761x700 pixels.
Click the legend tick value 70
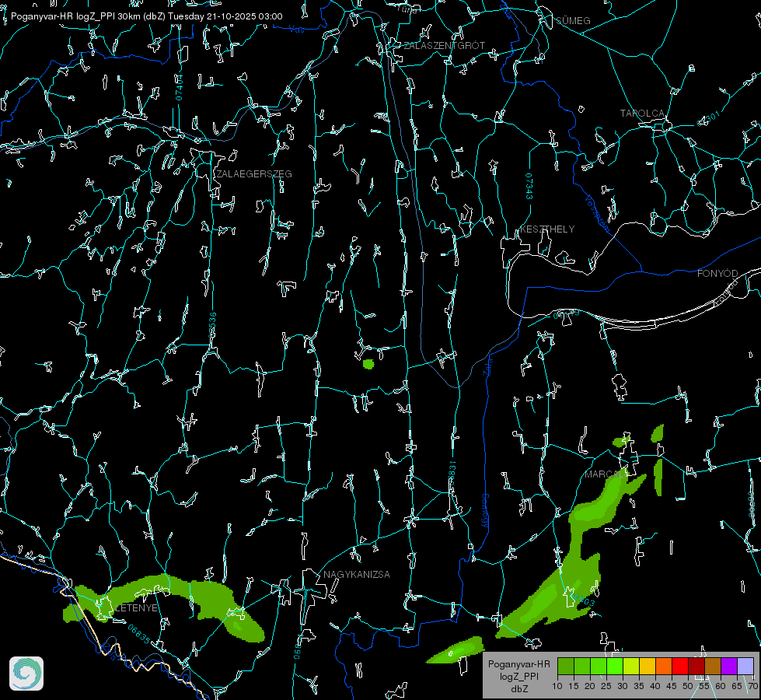click(752, 686)
